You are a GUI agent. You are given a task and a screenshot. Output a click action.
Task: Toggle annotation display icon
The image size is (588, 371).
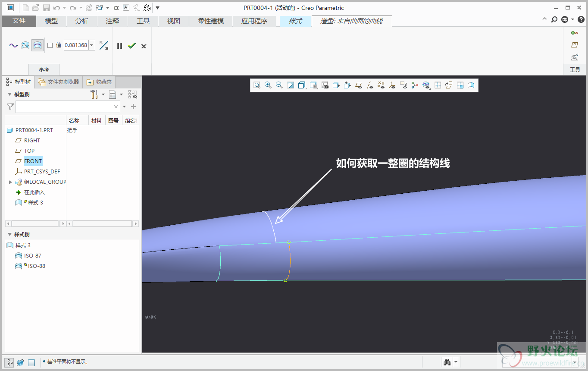click(403, 85)
